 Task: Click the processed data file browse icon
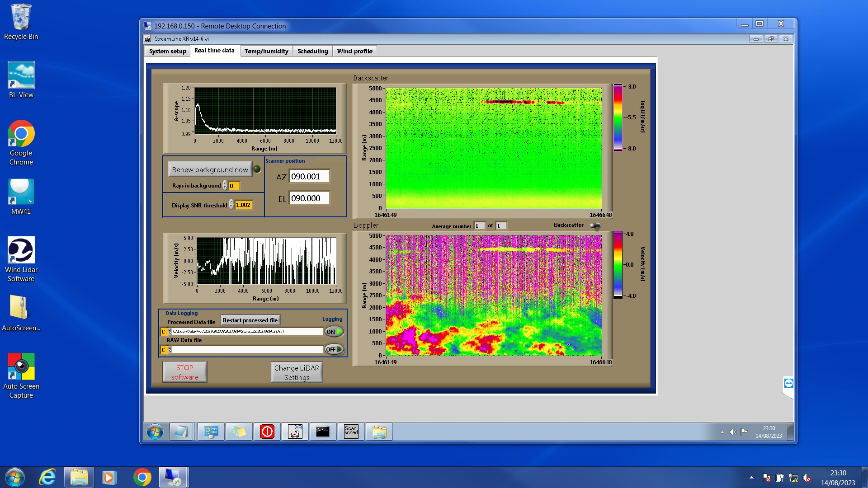click(x=170, y=332)
